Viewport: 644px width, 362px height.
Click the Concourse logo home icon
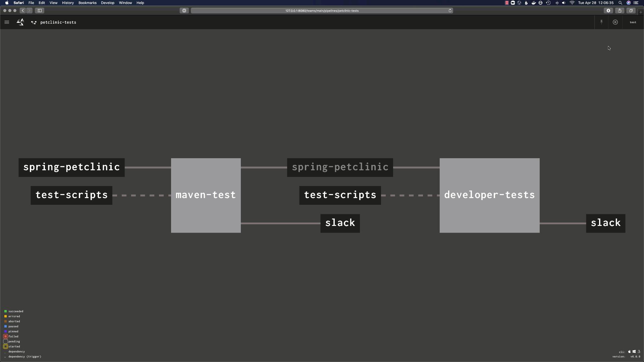pos(20,22)
